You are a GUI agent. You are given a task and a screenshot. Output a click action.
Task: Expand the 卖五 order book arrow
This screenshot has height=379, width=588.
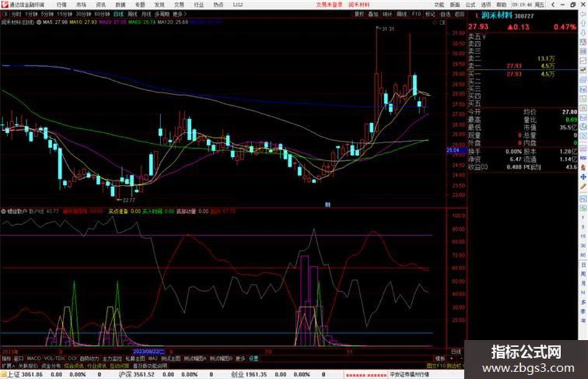click(x=483, y=37)
